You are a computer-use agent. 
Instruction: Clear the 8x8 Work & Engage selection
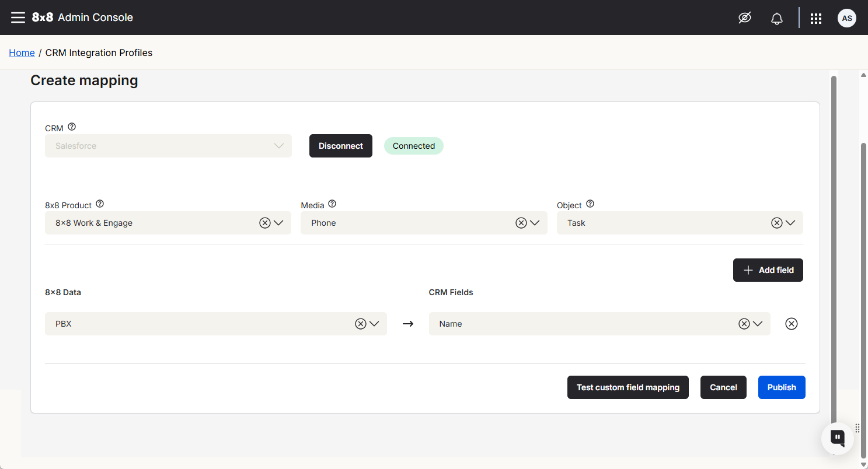(265, 223)
